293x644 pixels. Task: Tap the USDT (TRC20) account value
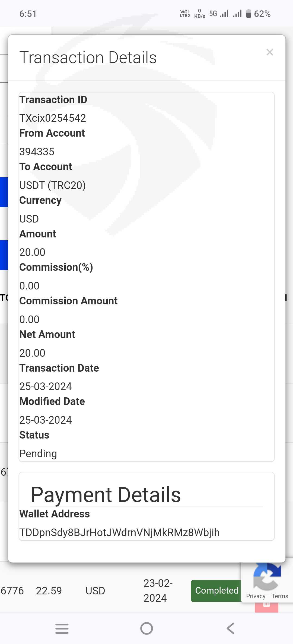click(52, 185)
